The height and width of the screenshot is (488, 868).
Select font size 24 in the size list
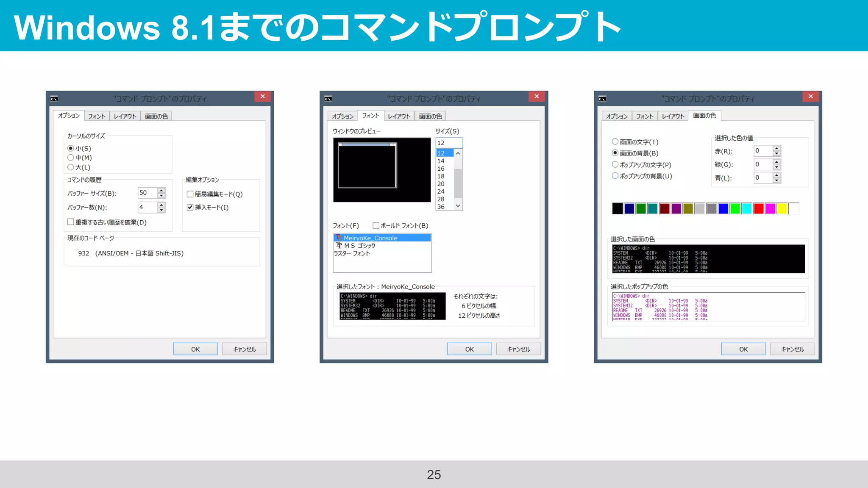[445, 191]
